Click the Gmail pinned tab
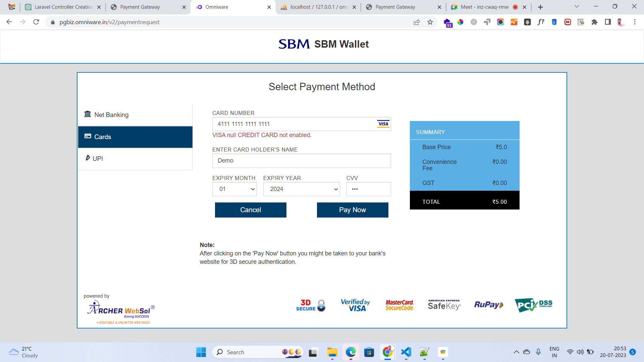 tap(12, 7)
